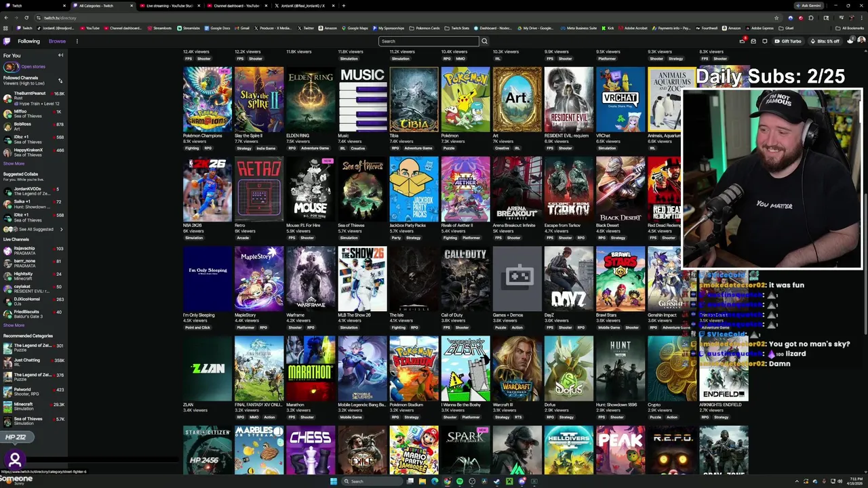Switch to the first Twitch browser tab
The height and width of the screenshot is (488, 868).
pos(34,5)
